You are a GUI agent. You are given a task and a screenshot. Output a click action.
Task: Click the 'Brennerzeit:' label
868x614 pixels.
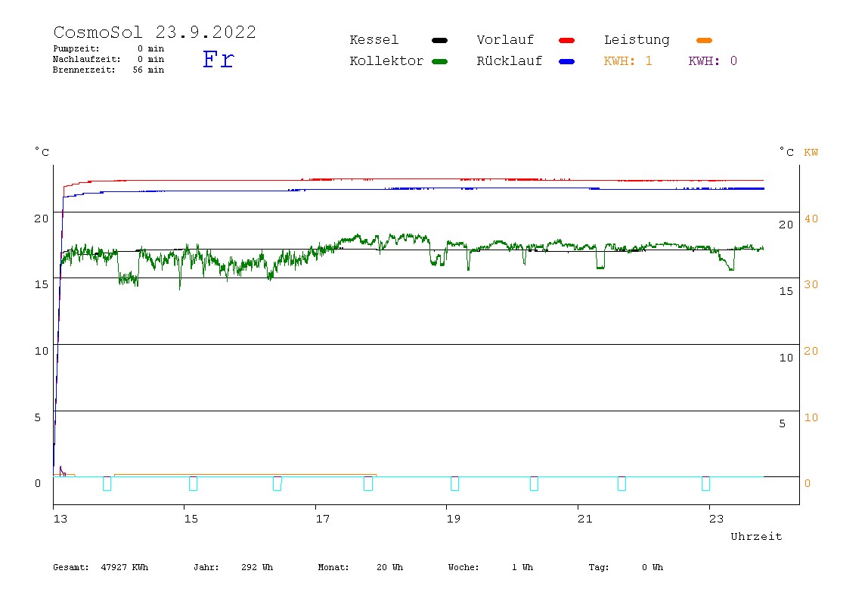(84, 70)
